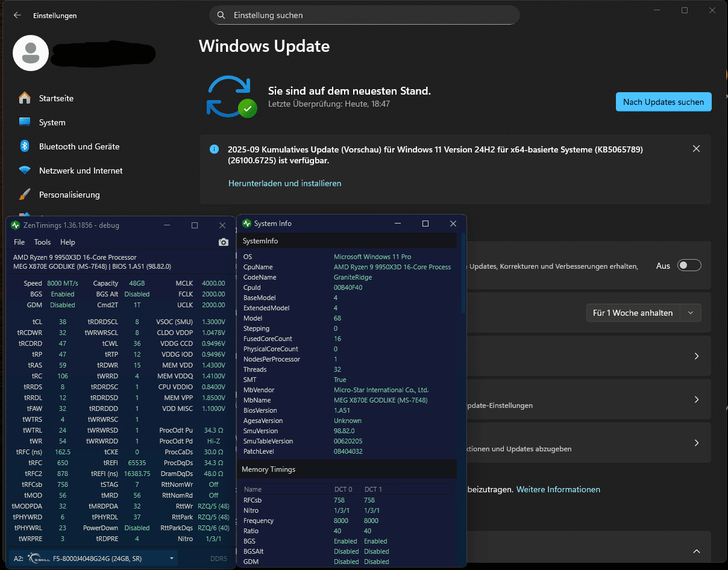Click the PatchLevel 0B404032 value
This screenshot has width=728, height=570.
348,451
